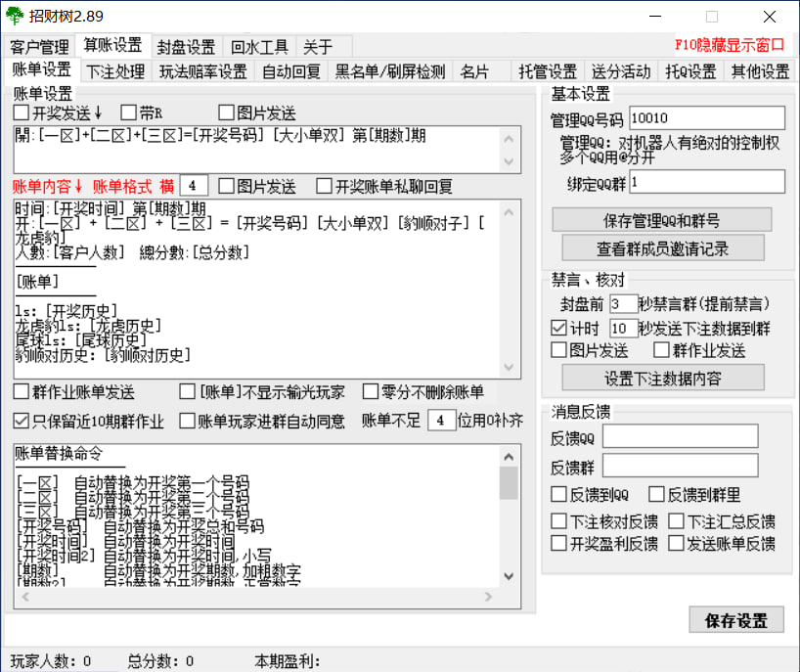This screenshot has height=672, width=800.
Task: Enable the 开奖发送 checkbox
Action: pyautogui.click(x=22, y=113)
